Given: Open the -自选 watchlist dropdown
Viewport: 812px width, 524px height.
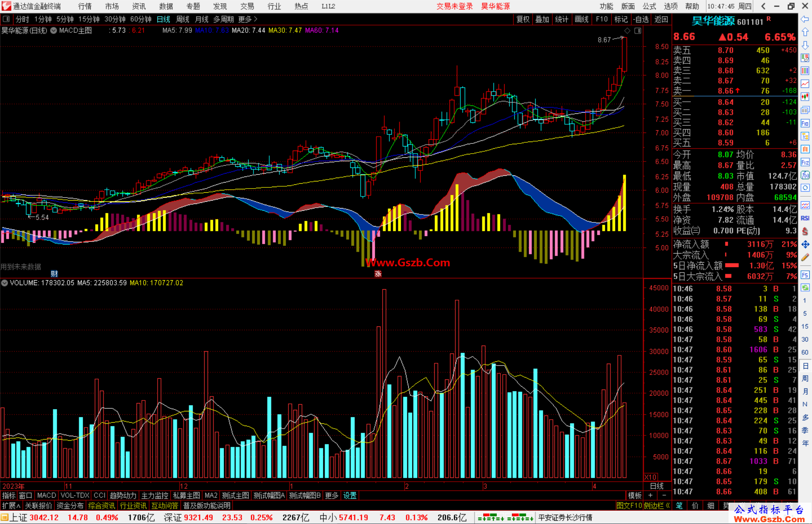Looking at the screenshot, I should [x=641, y=19].
